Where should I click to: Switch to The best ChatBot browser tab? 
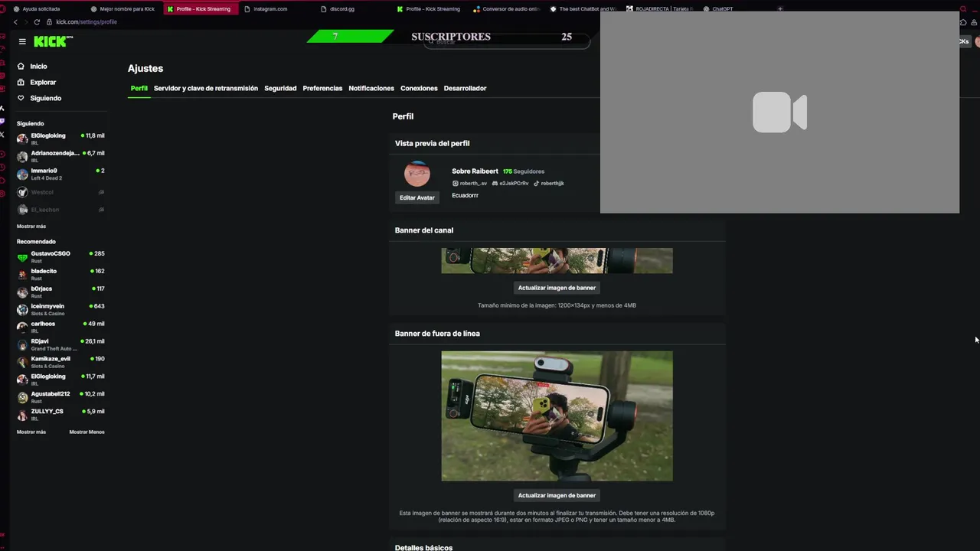[583, 8]
